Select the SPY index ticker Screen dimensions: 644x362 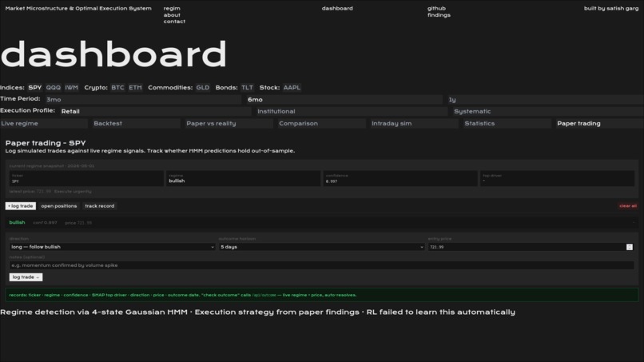[x=35, y=88]
